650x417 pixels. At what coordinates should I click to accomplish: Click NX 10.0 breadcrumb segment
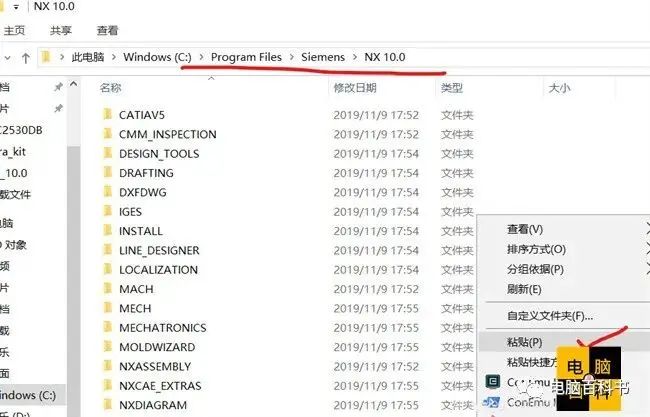coord(385,57)
